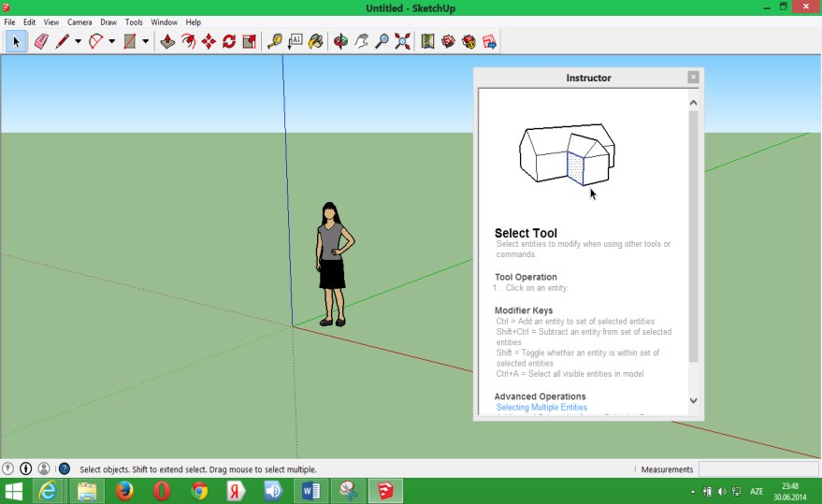
Task: Open the Help menu
Action: (194, 22)
